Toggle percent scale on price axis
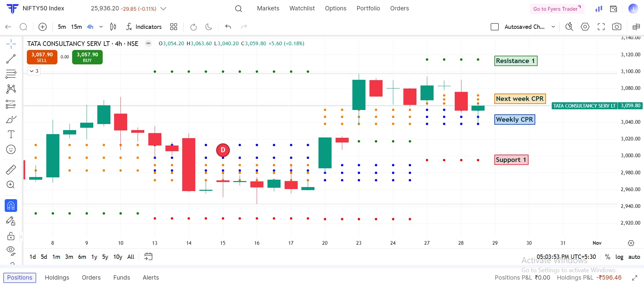This screenshot has height=289, width=644. point(607,257)
